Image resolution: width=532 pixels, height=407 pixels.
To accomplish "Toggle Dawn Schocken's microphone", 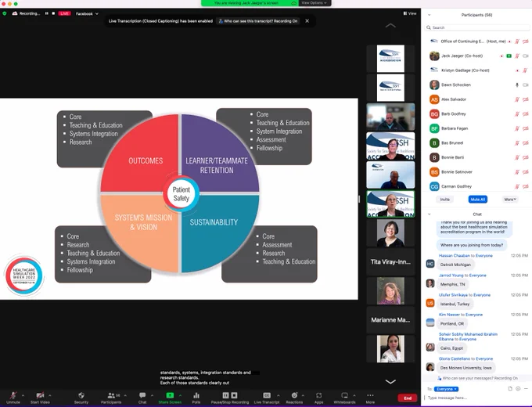I will (x=516, y=85).
